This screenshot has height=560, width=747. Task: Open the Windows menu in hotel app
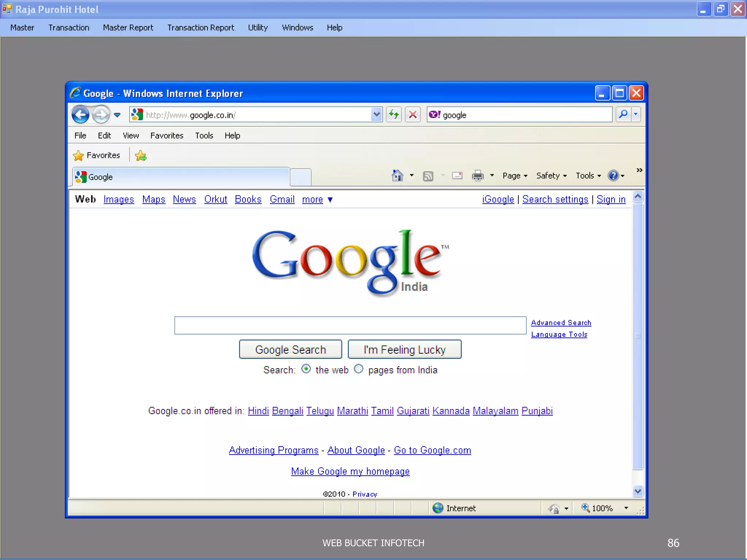[298, 28]
